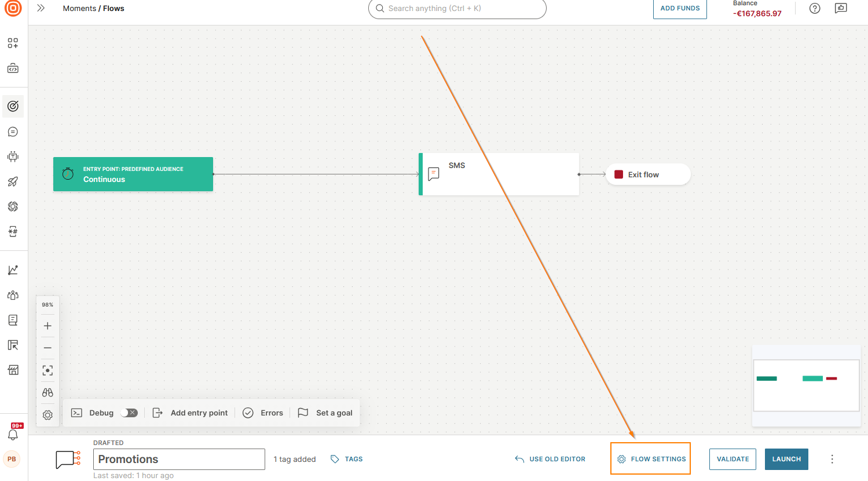Image resolution: width=868 pixels, height=481 pixels.
Task: Enable Set a goal flag option
Action: point(325,413)
